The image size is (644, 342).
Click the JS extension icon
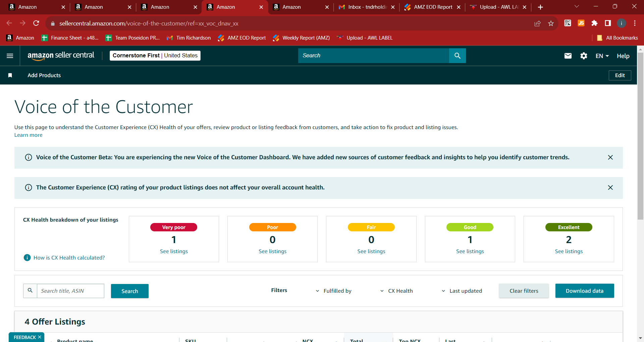(x=581, y=23)
